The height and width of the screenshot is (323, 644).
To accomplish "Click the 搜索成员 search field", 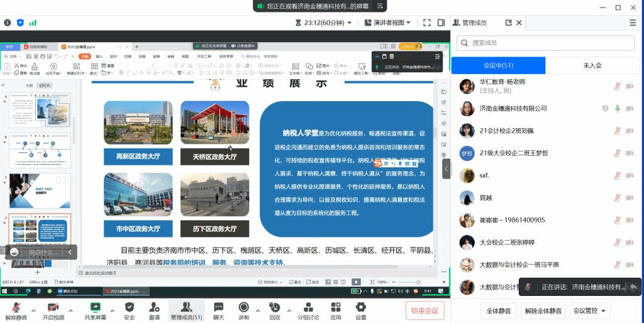I will click(546, 43).
